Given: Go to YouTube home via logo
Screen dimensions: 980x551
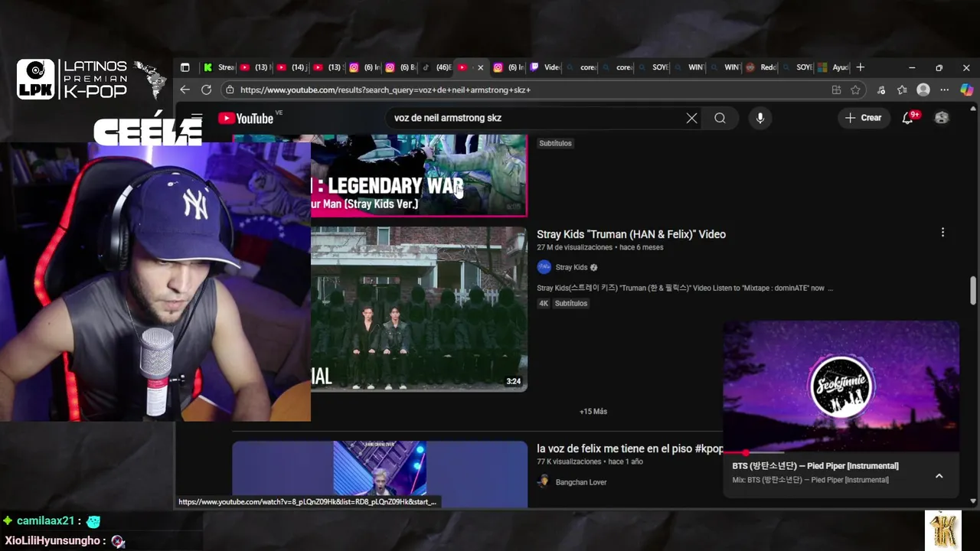Looking at the screenshot, I should 246,118.
